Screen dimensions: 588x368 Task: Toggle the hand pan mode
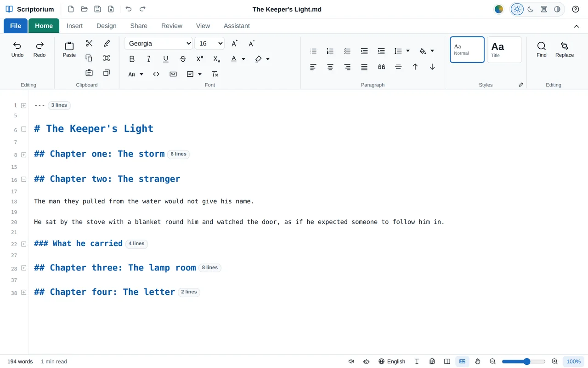coord(478,362)
